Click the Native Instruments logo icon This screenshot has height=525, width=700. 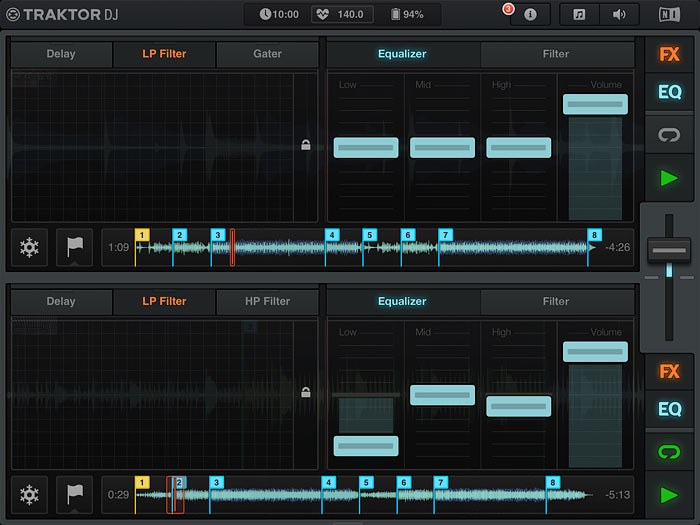coord(669,15)
